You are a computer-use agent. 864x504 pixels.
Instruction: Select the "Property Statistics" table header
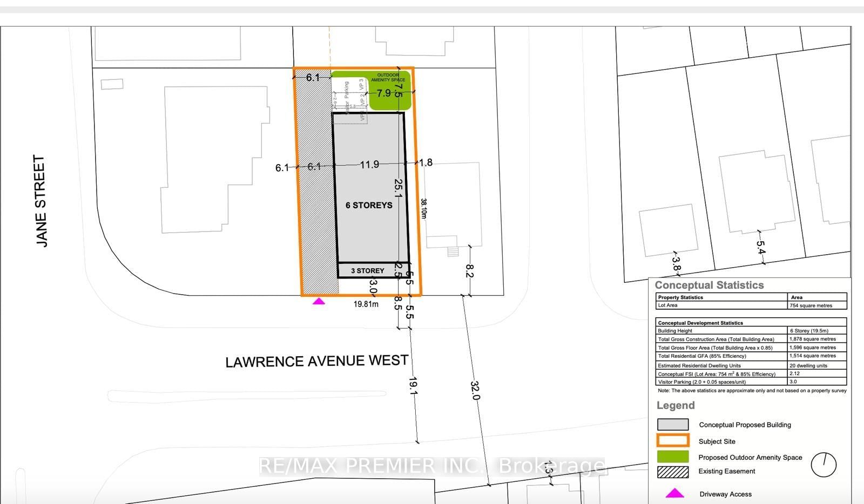pyautogui.click(x=680, y=297)
